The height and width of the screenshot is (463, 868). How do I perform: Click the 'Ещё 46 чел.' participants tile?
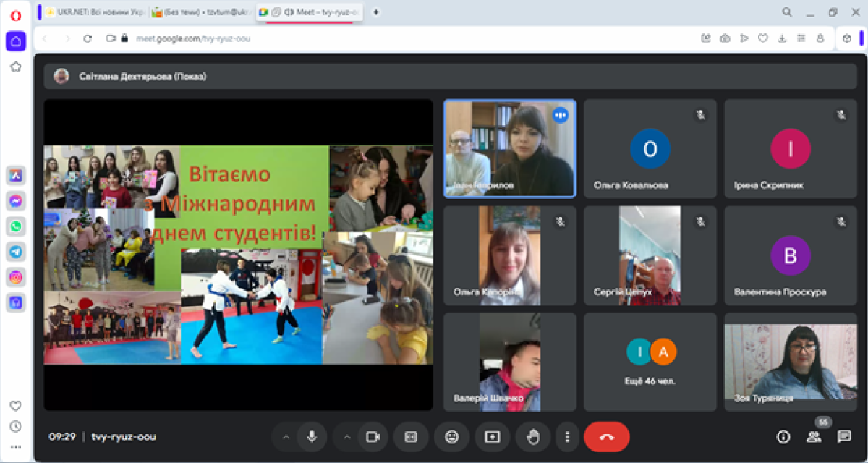pyautogui.click(x=650, y=362)
